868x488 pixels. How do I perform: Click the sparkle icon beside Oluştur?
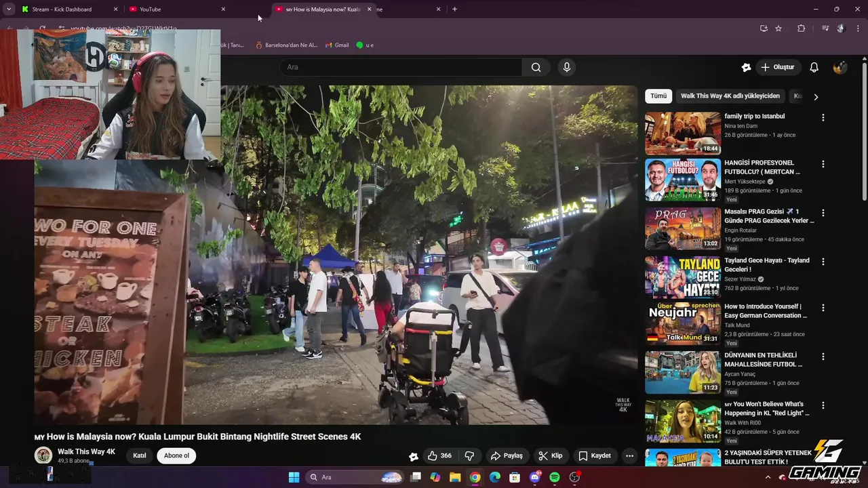746,67
